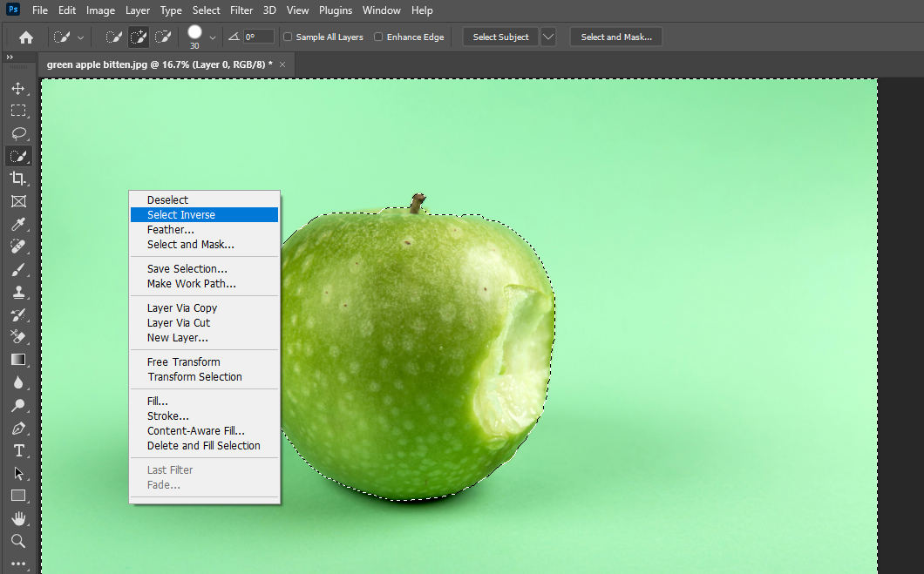This screenshot has width=924, height=574.
Task: Open the Filter menu
Action: (241, 10)
